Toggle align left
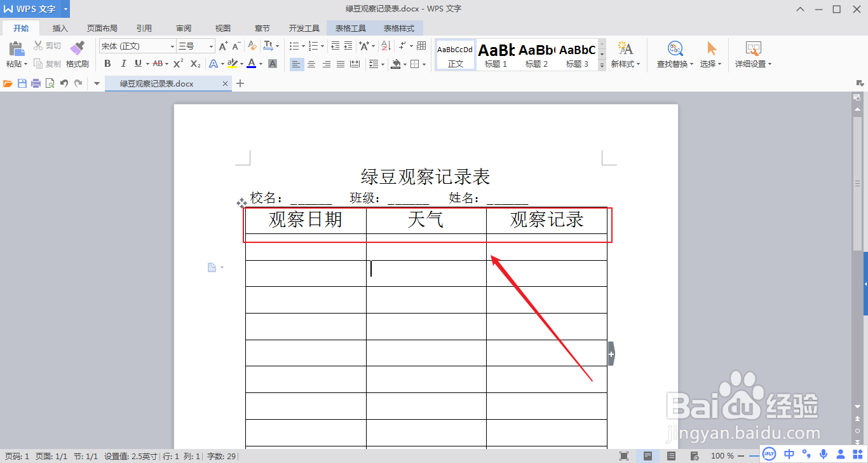The image size is (868, 463). [297, 64]
